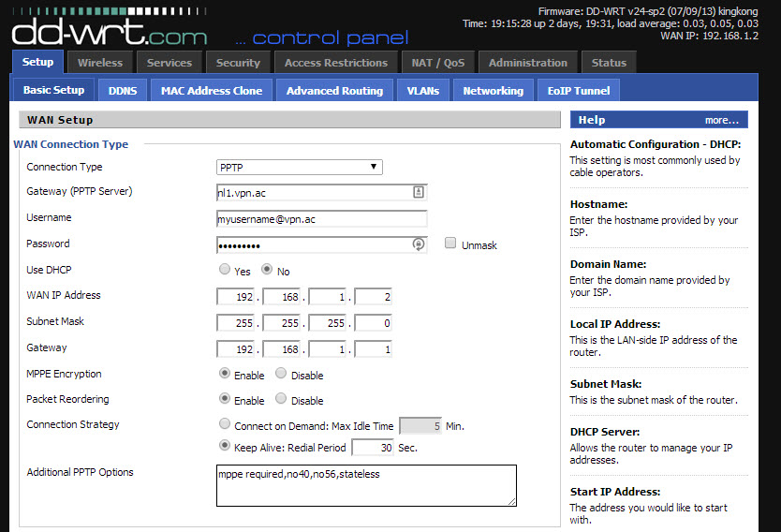Viewport: 781px width, 532px height.
Task: Click the last octet of Gateway address
Action: (x=373, y=349)
